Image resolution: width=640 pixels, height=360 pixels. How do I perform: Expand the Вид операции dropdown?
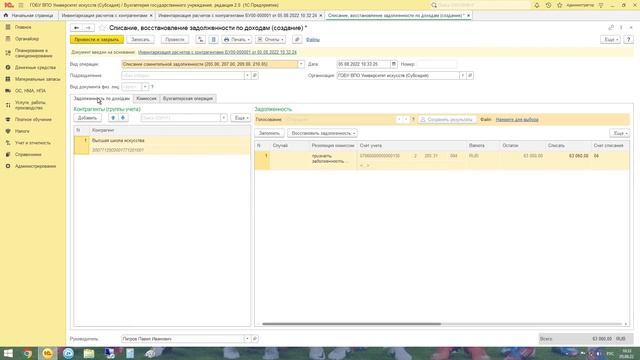[301, 64]
